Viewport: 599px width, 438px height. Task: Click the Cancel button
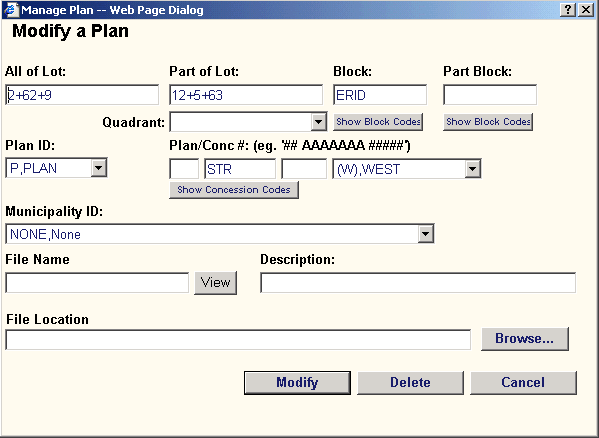(523, 383)
